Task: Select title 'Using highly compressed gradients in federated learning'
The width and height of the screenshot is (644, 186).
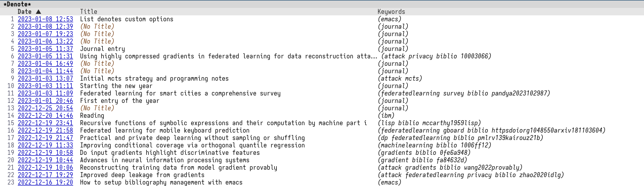Action: coord(229,56)
